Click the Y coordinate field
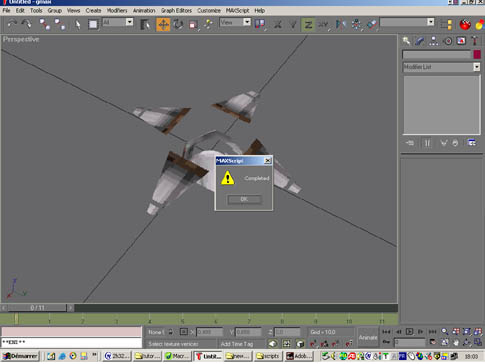 point(248,332)
